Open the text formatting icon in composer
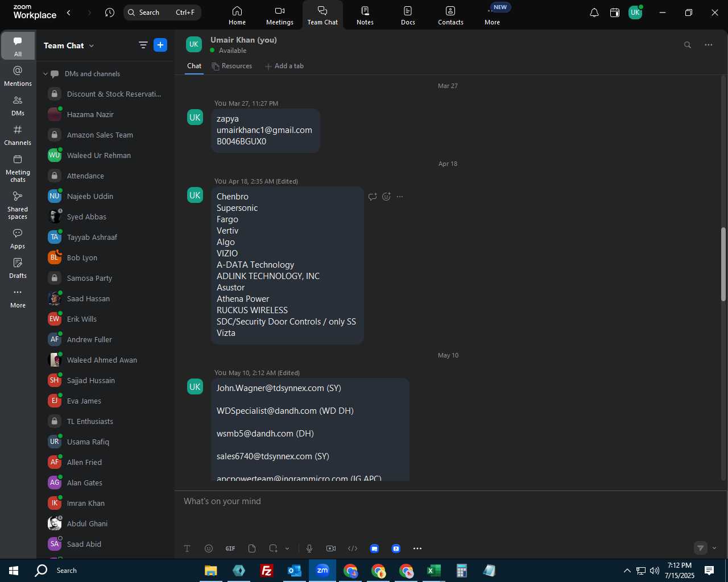This screenshot has width=728, height=582. [x=187, y=548]
